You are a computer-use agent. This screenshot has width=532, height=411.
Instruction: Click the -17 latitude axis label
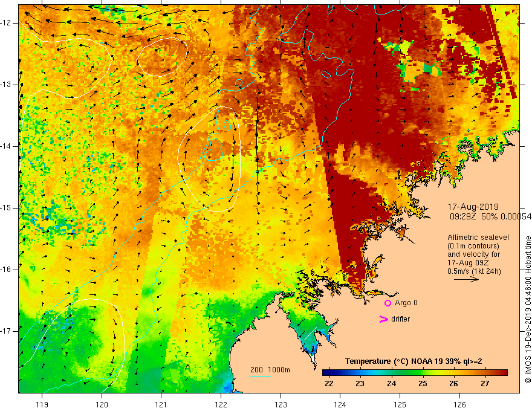7,331
